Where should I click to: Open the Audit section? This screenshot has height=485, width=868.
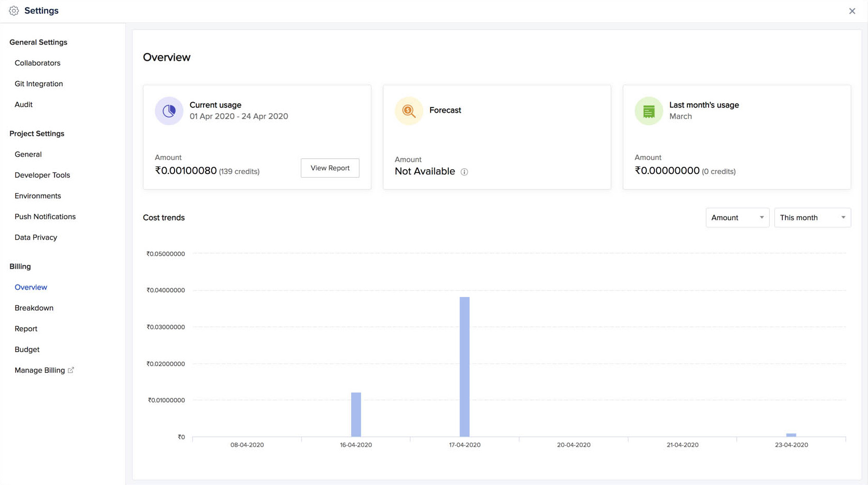pyautogui.click(x=23, y=104)
